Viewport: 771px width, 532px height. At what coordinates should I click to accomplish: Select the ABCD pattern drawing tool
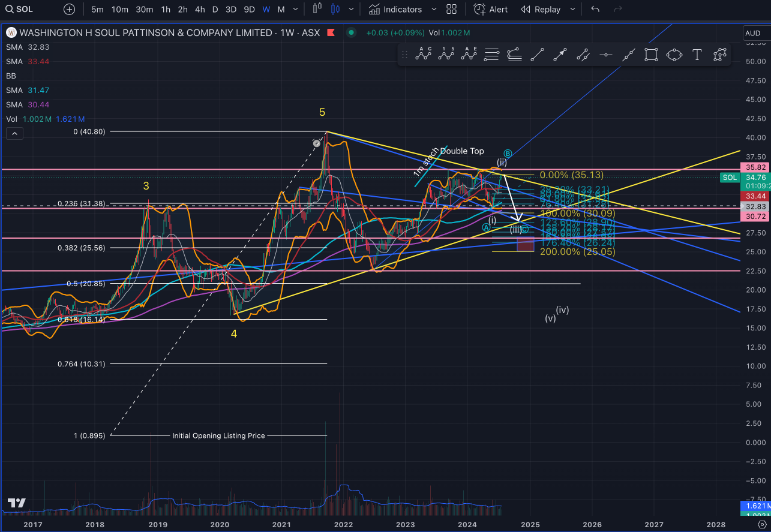[x=424, y=55]
